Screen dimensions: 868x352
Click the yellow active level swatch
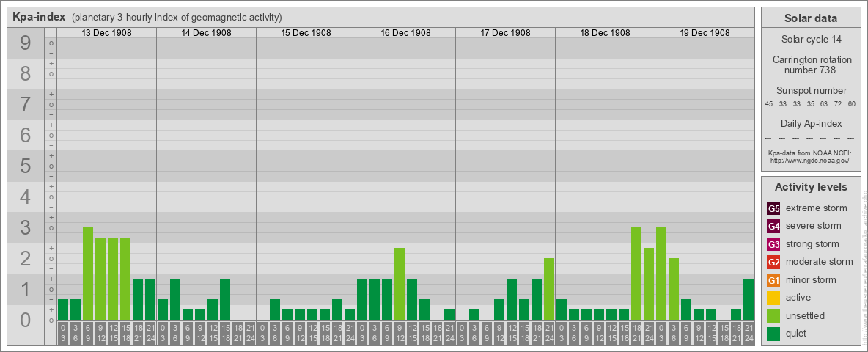[x=773, y=298]
